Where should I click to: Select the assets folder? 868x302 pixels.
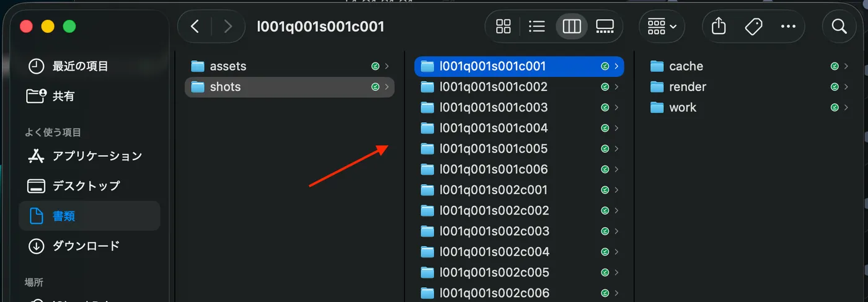(x=290, y=66)
